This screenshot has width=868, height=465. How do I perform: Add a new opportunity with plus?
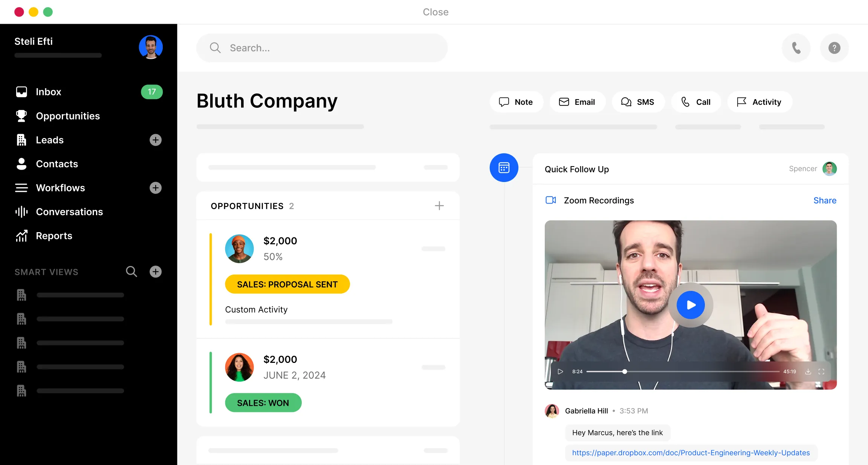click(x=439, y=206)
